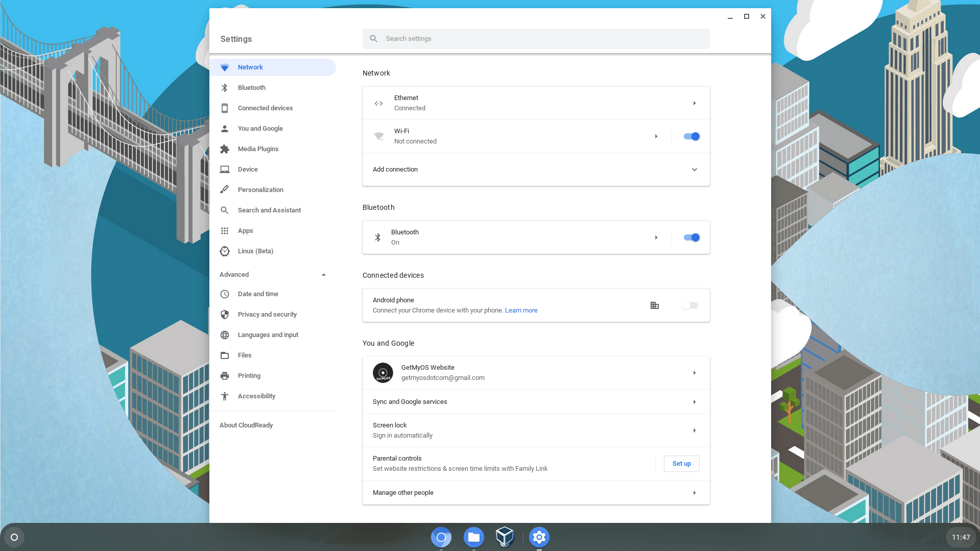Click the Files folder icon in sidebar
The height and width of the screenshot is (551, 980).
[225, 355]
